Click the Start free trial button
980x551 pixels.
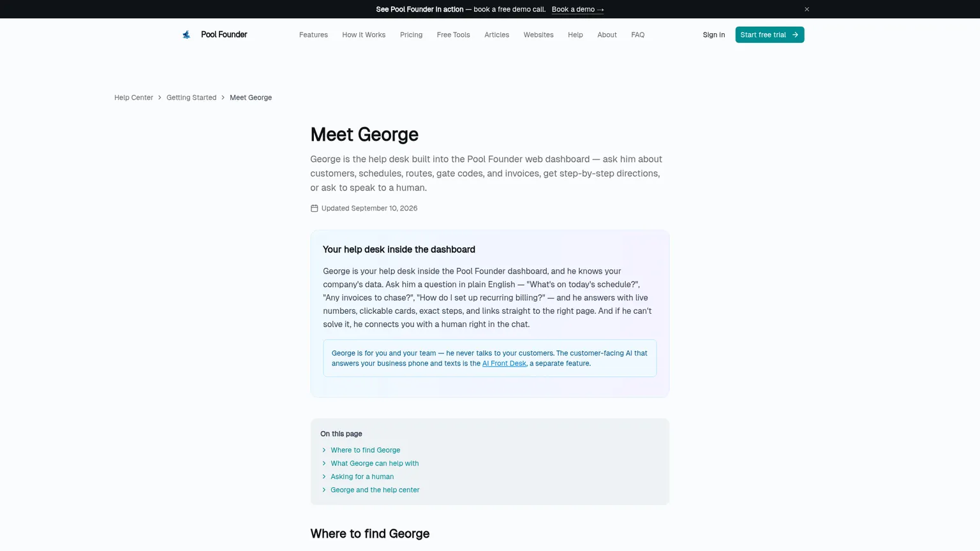769,34
